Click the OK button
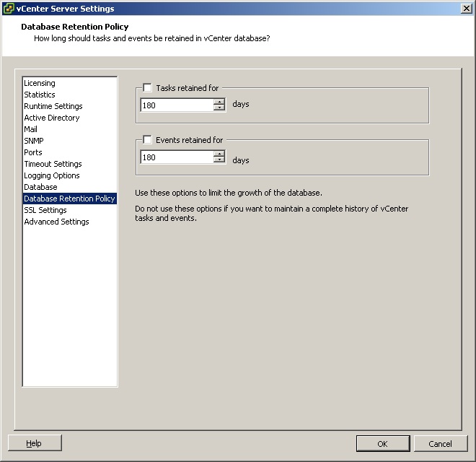Viewport: 476px width, 462px height. coord(383,444)
